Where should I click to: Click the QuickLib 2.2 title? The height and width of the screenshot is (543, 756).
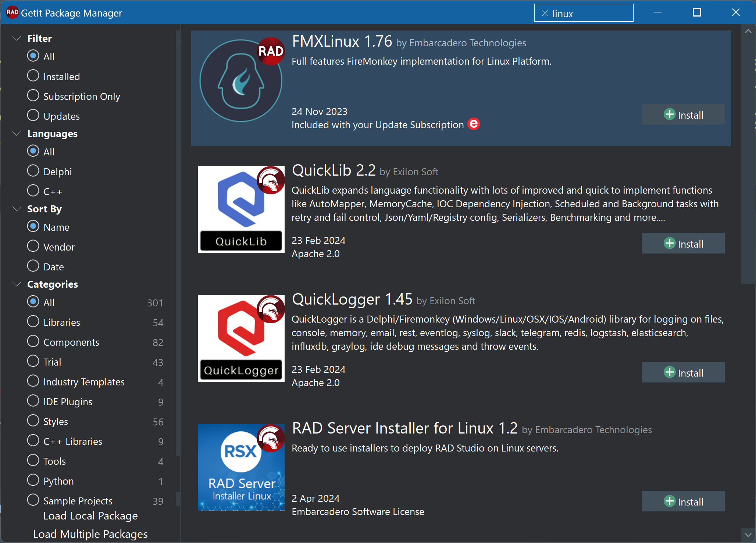pos(334,170)
